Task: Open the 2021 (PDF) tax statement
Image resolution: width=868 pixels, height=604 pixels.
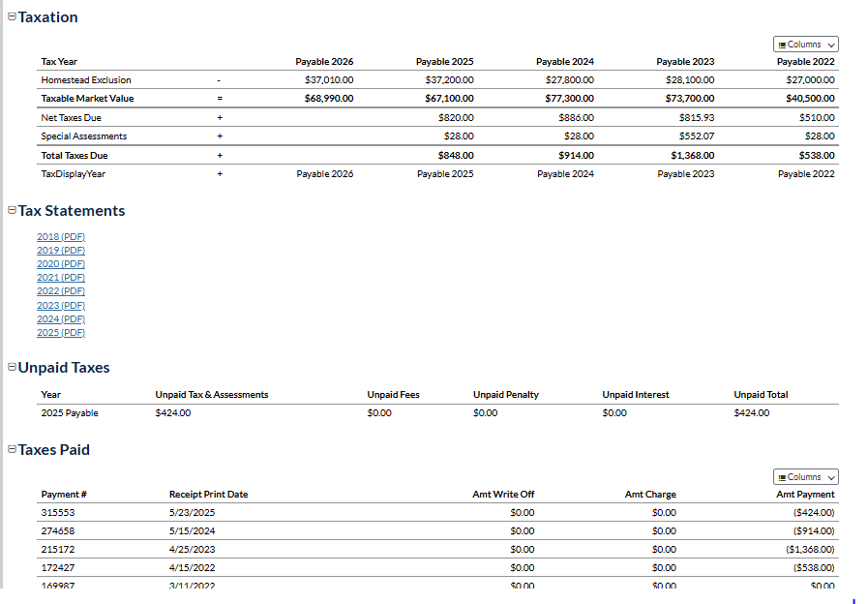Action: coord(61,277)
